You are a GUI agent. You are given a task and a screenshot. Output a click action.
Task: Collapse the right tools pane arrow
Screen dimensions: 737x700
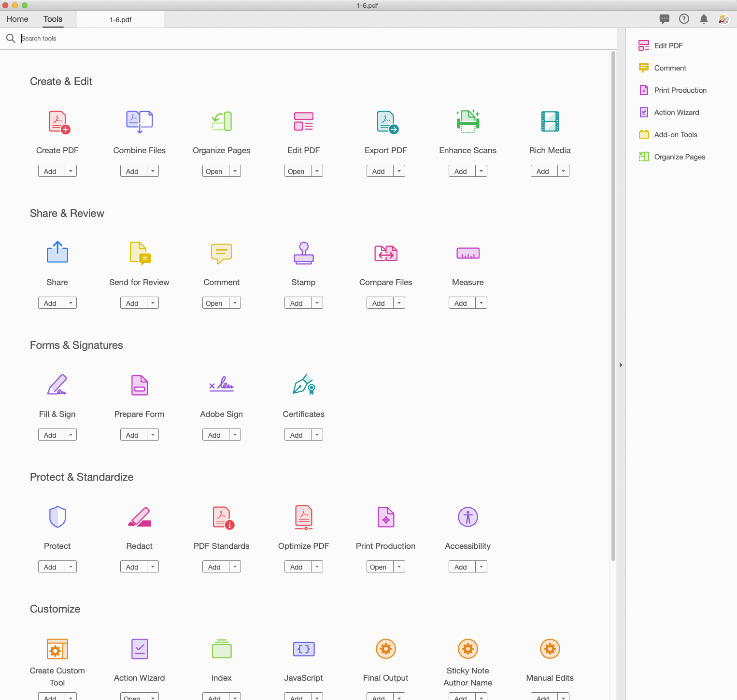[621, 365]
